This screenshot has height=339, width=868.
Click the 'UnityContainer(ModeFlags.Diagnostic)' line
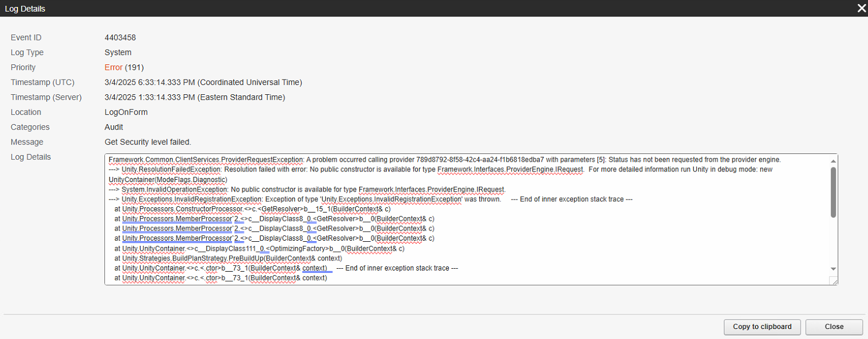tap(168, 179)
